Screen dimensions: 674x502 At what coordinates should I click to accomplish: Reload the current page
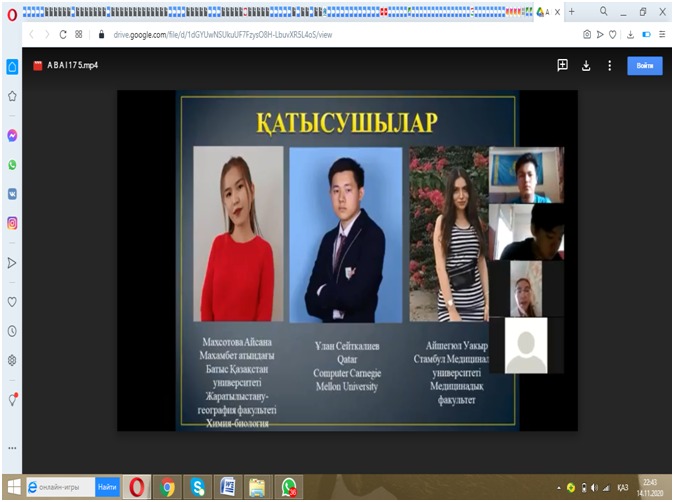63,34
